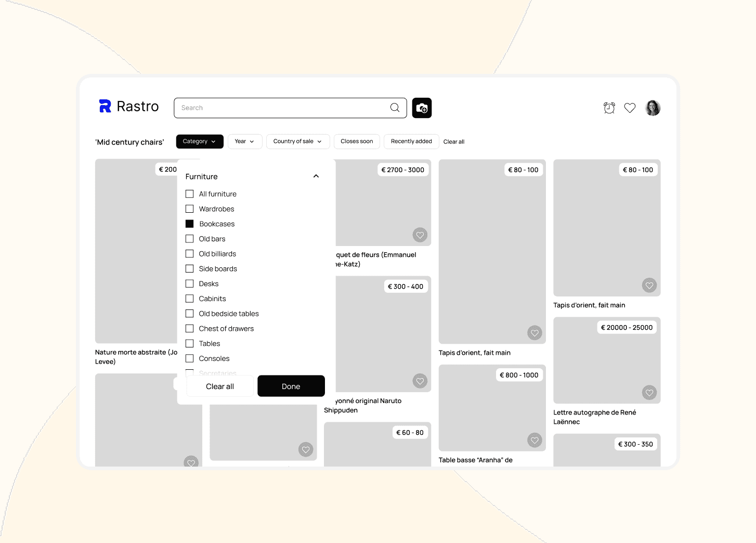Screen dimensions: 756x543
Task: Open the €60 - 80 listing thumbnail
Action: click(377, 444)
